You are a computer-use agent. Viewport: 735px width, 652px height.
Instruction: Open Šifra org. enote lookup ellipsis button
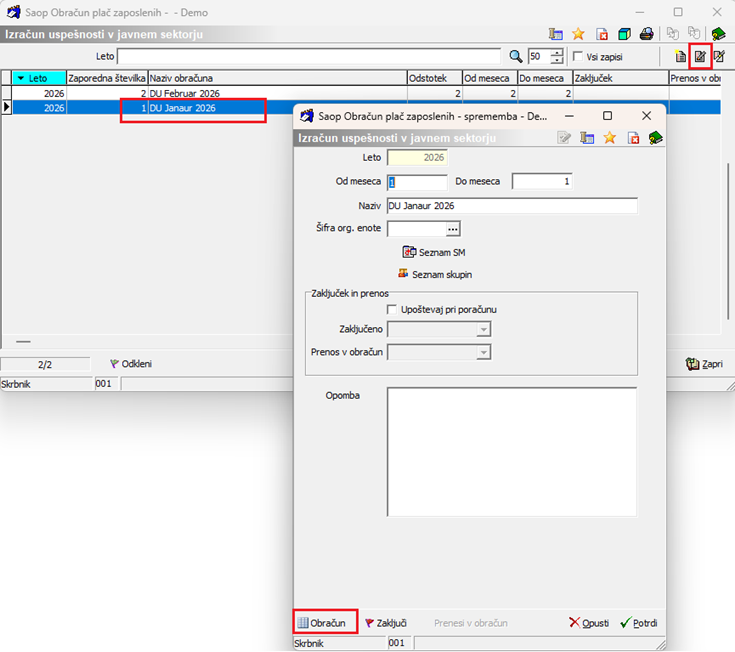click(x=453, y=229)
